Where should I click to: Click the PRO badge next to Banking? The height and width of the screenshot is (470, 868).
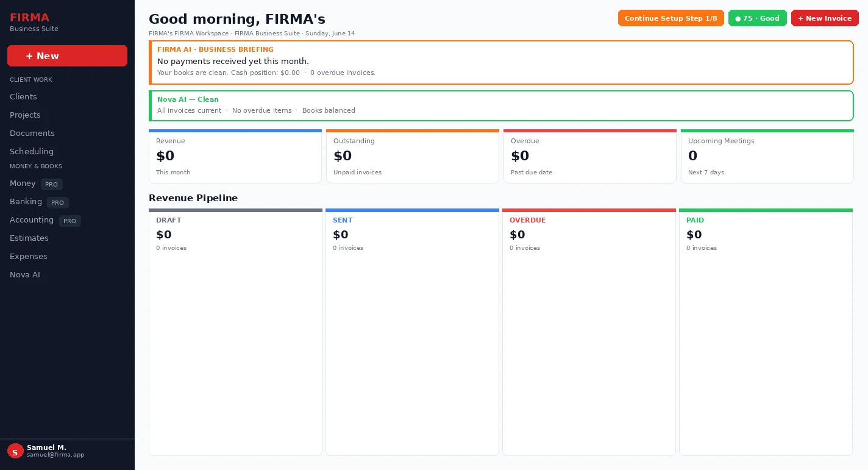(58, 202)
